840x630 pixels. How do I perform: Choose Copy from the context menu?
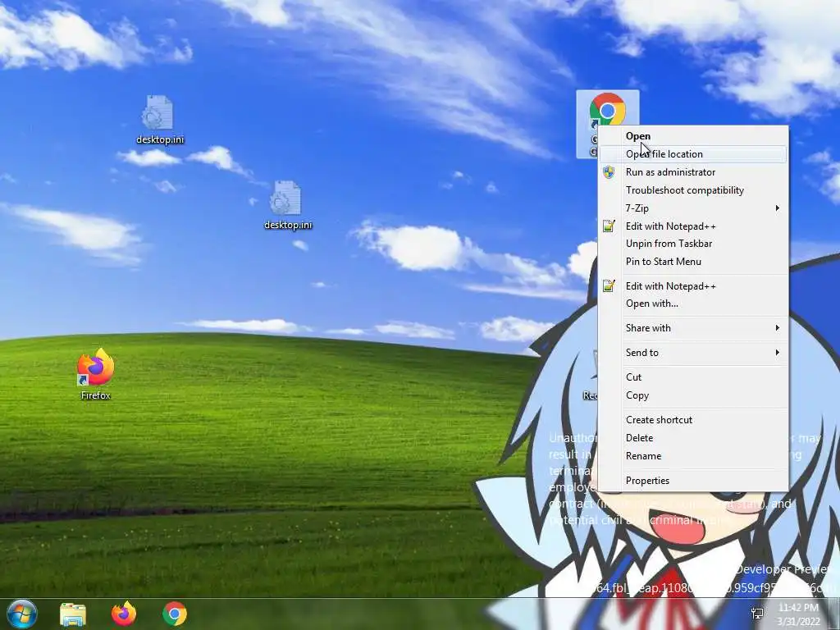692,395
